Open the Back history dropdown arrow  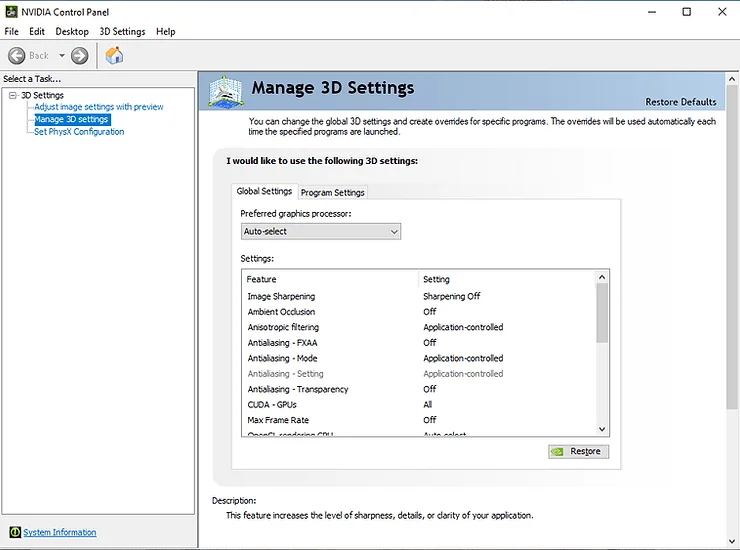[x=62, y=56]
